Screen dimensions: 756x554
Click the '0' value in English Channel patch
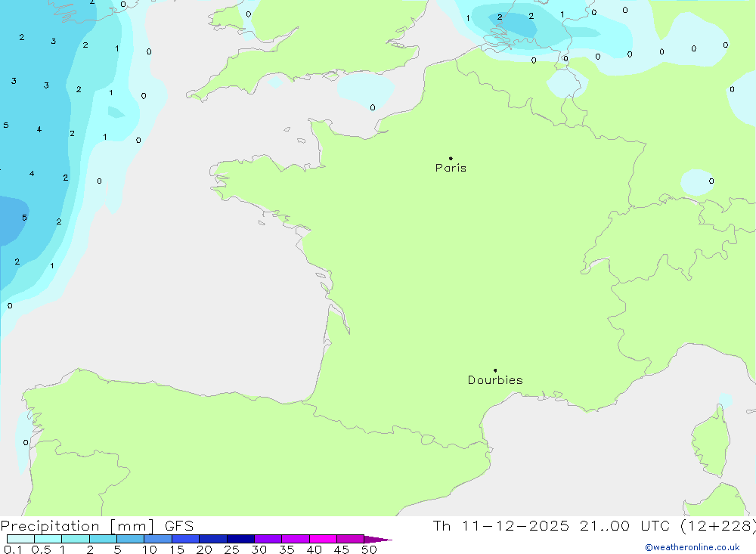tap(372, 107)
